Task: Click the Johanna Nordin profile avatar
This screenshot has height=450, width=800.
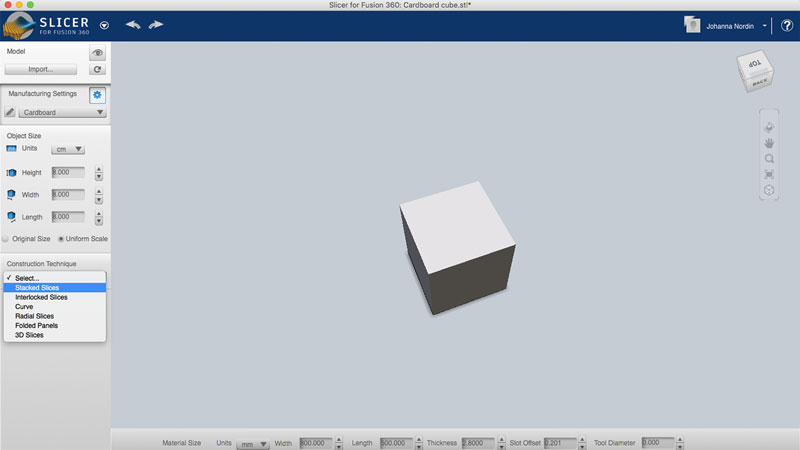Action: click(x=692, y=25)
